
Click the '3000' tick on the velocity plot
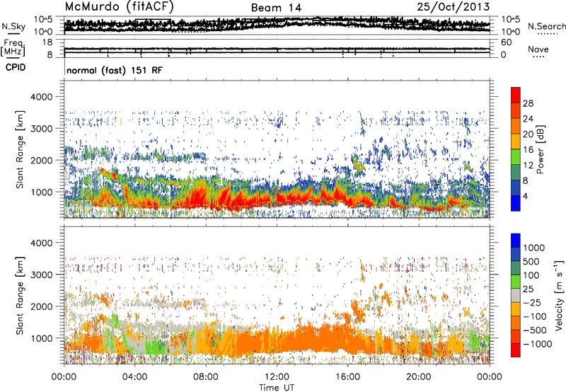click(x=42, y=275)
